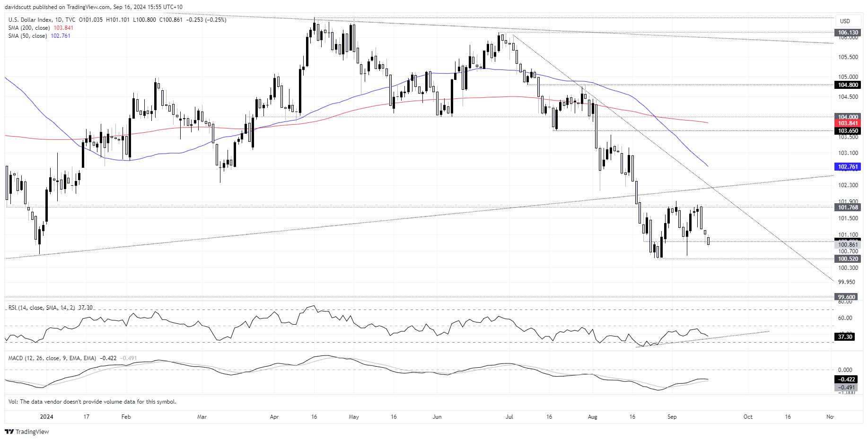This screenshot has height=440, width=868.
Task: Click the 103.650 price level label
Action: pos(848,131)
